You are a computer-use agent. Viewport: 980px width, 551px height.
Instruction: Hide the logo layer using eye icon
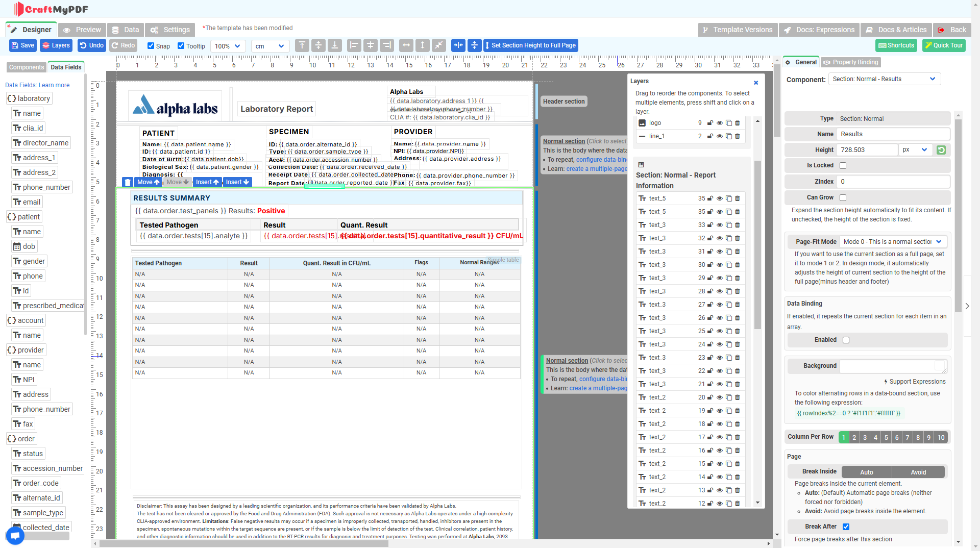720,123
